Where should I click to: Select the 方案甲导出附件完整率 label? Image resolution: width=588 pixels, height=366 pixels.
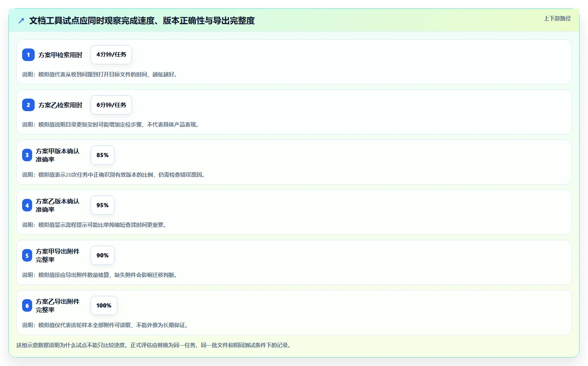click(x=58, y=255)
